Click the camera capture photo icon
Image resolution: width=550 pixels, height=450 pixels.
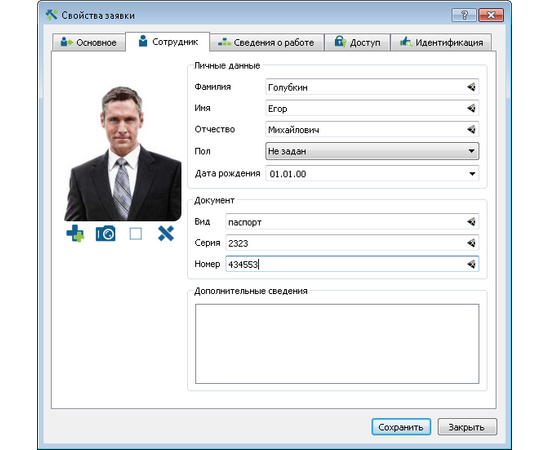click(x=106, y=234)
